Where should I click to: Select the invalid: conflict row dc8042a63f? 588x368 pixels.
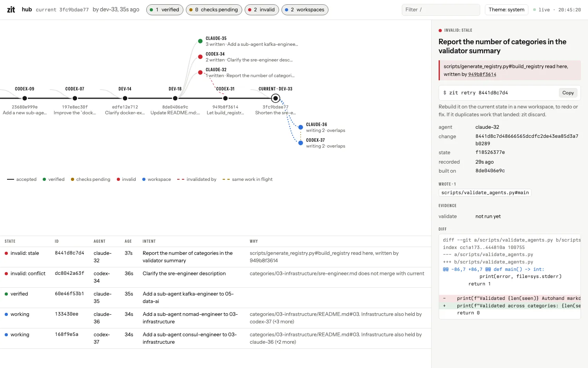click(x=216, y=277)
